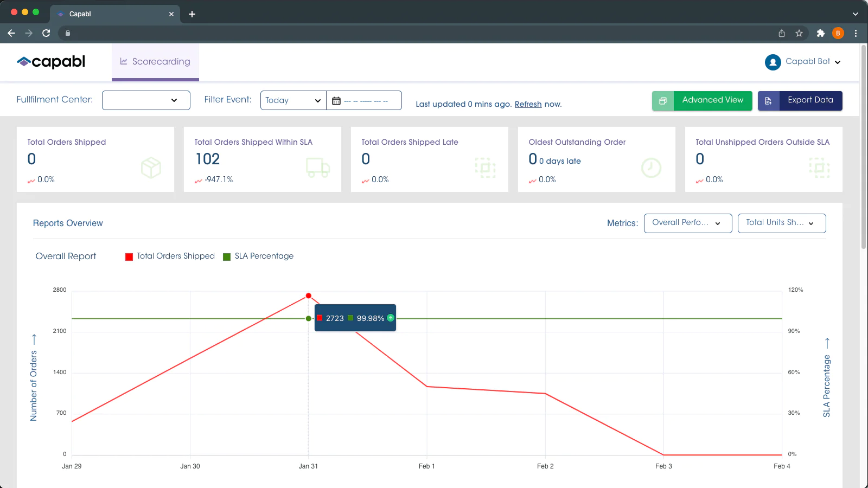868x488 pixels.
Task: Click the clock icon on Oldest Outstanding Order card
Action: 652,168
